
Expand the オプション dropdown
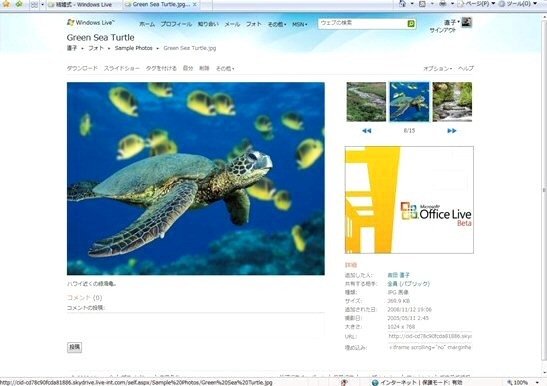coord(438,68)
